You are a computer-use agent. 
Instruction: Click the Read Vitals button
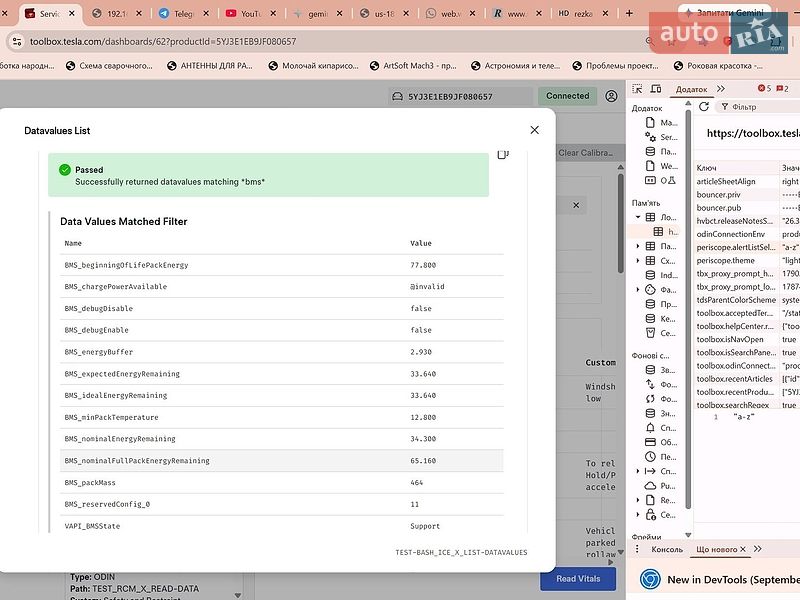coord(578,579)
